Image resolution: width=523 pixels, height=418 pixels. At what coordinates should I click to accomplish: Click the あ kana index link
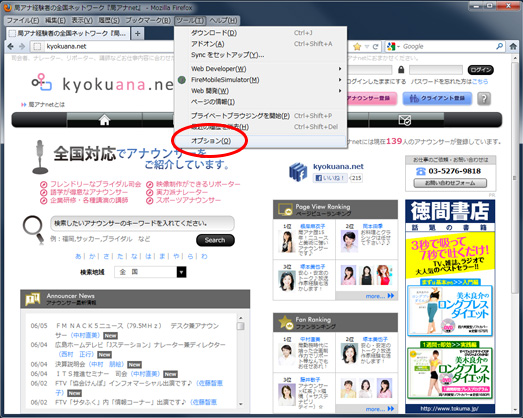pyautogui.click(x=78, y=256)
